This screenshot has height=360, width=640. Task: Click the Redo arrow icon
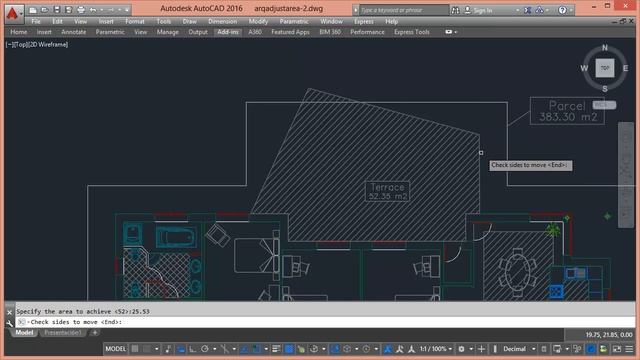tap(111, 10)
